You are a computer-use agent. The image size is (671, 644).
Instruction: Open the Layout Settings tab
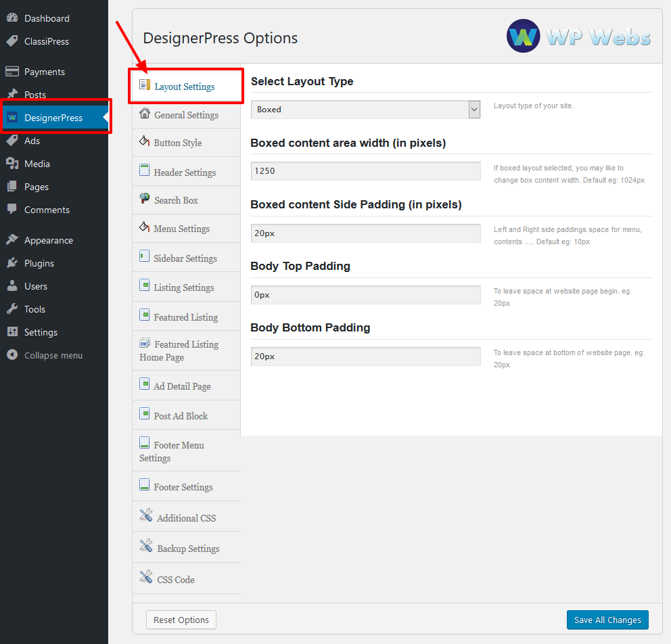click(x=187, y=86)
